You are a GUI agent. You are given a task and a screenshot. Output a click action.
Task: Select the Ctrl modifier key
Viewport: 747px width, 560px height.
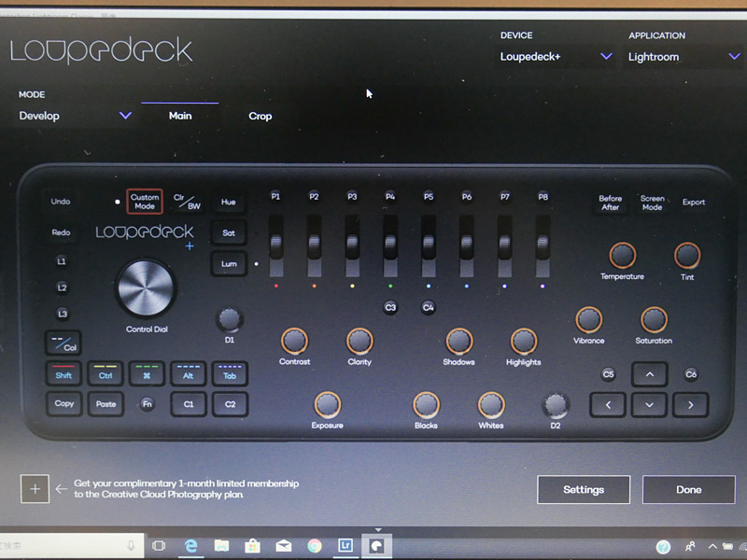(106, 374)
